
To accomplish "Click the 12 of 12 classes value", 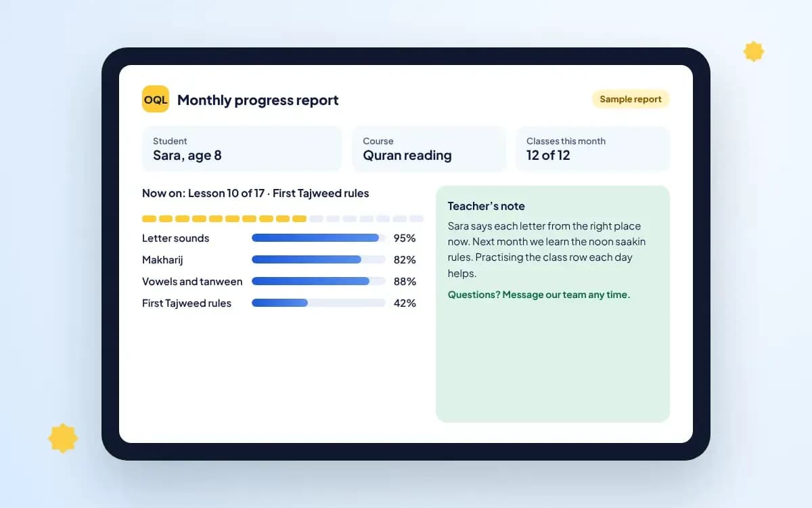I will [x=548, y=156].
